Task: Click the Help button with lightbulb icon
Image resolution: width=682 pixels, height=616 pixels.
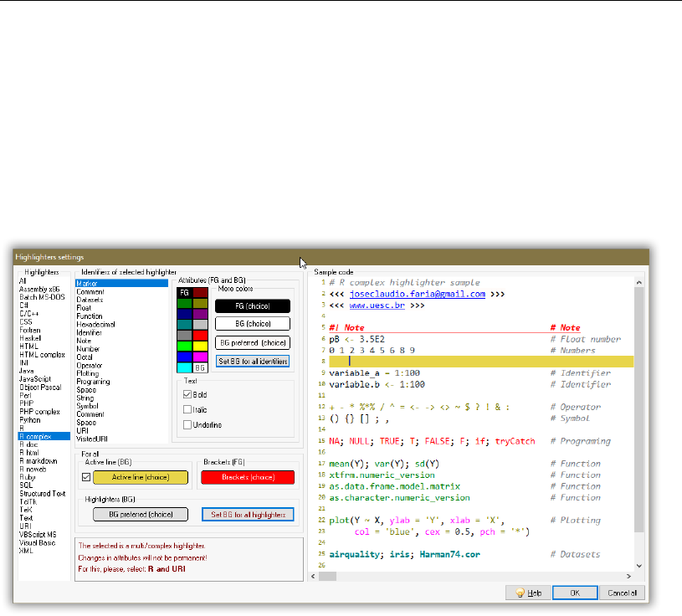Action: pos(528,592)
